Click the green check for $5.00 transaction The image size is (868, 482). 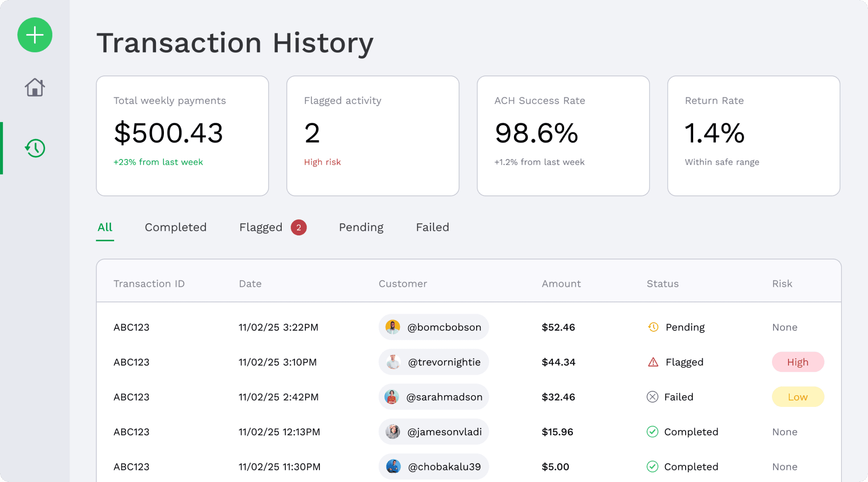[x=652, y=466]
